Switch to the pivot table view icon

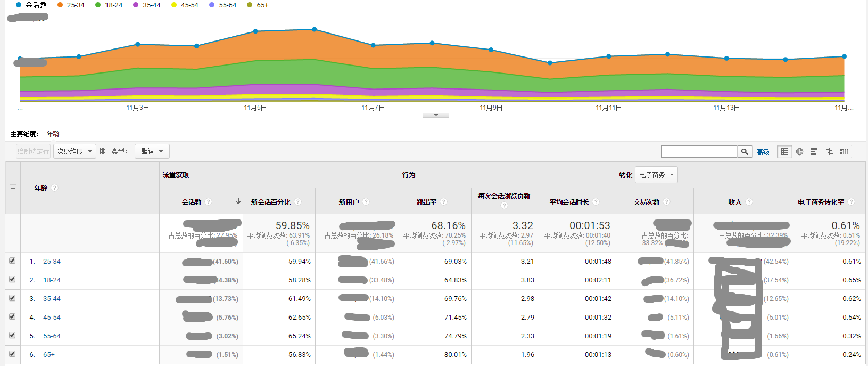844,152
